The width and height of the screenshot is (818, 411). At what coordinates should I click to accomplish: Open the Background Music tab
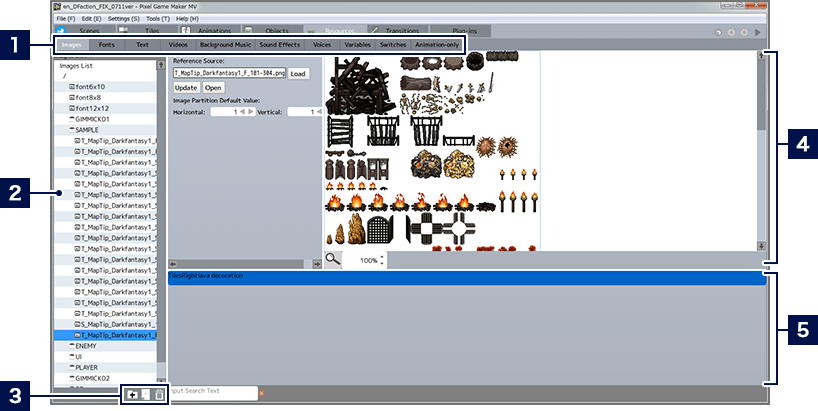(x=224, y=45)
